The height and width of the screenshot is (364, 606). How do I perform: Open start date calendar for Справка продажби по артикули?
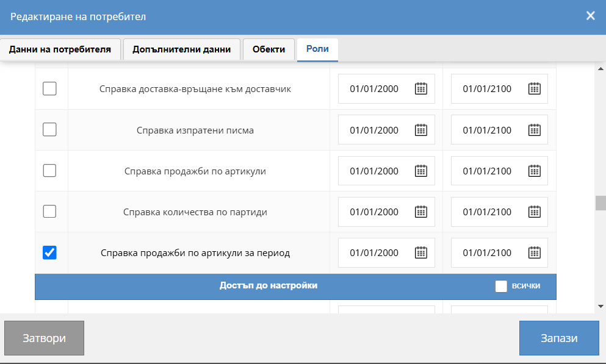pyautogui.click(x=421, y=171)
